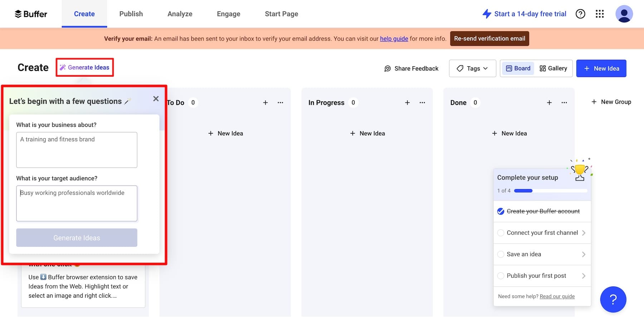Open the blue floating help button

click(613, 299)
